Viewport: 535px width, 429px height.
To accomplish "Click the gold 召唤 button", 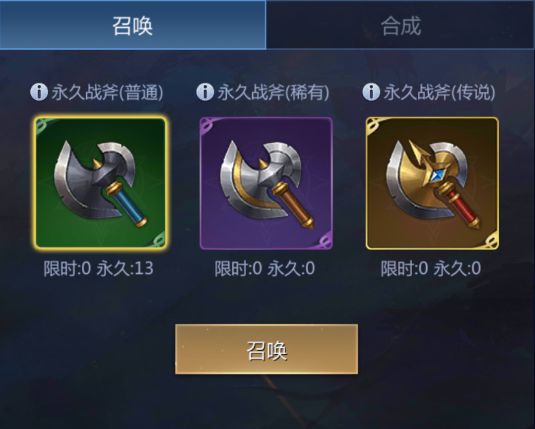I will [x=266, y=349].
